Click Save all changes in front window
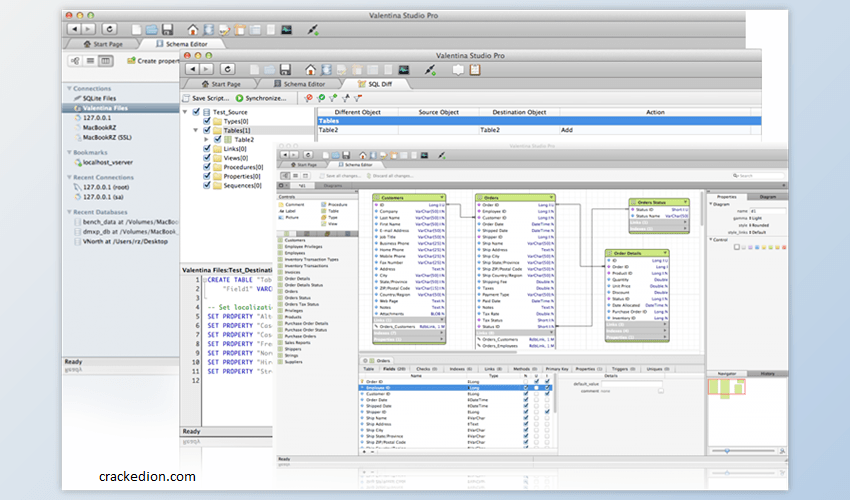 pos(340,176)
